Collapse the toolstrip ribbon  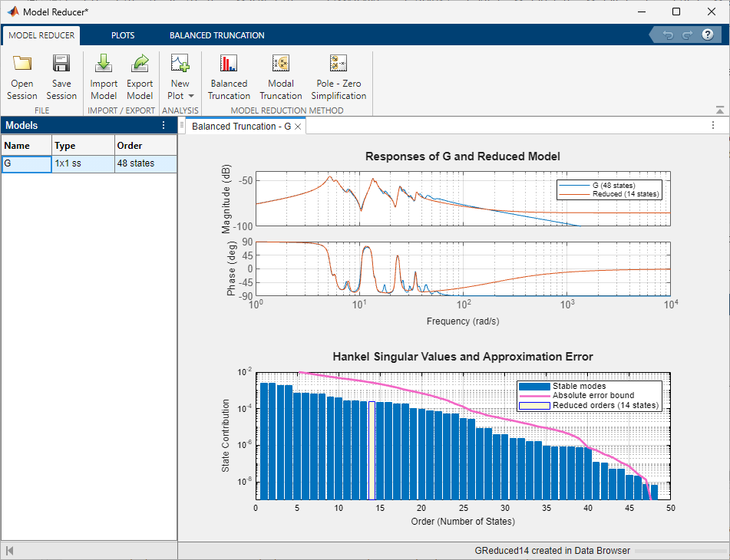point(719,110)
